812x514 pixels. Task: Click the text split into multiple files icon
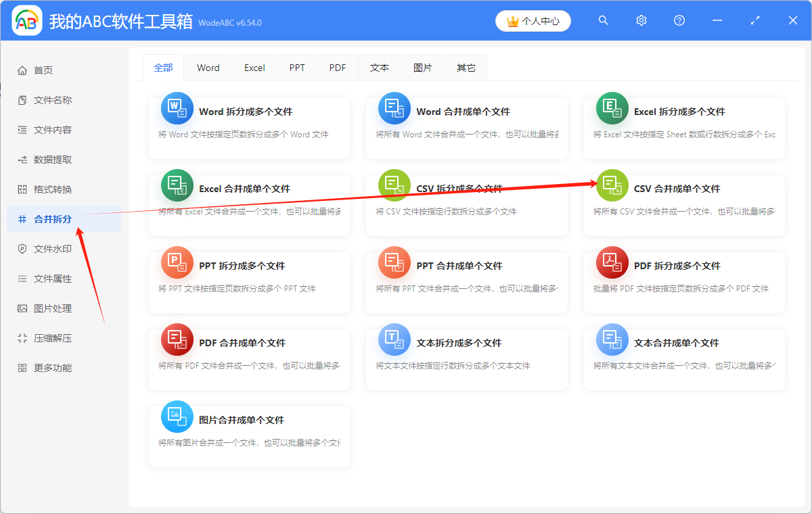coord(394,340)
